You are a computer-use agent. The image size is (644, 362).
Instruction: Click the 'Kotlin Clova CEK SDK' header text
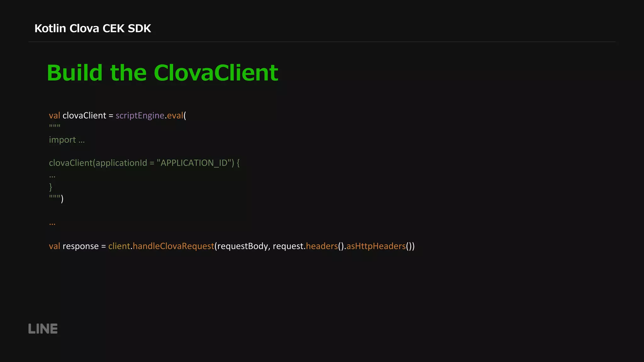point(93,29)
